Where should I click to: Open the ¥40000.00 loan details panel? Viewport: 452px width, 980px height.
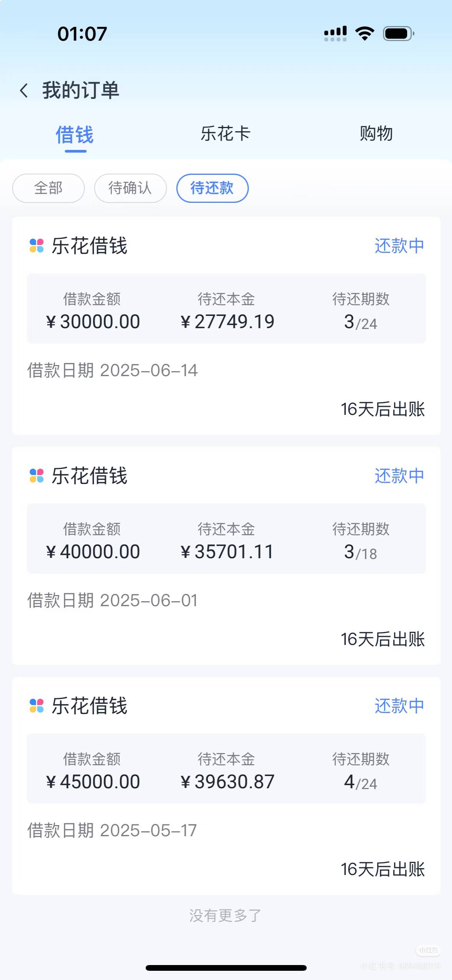(x=226, y=539)
